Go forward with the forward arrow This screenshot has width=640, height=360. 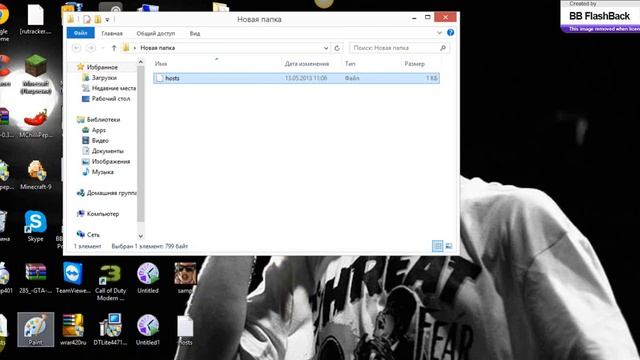[x=91, y=48]
